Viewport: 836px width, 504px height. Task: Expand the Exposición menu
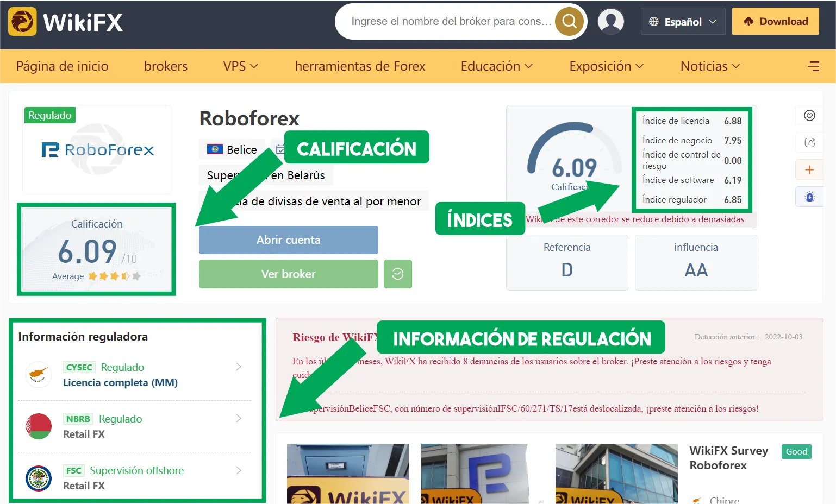tap(607, 66)
